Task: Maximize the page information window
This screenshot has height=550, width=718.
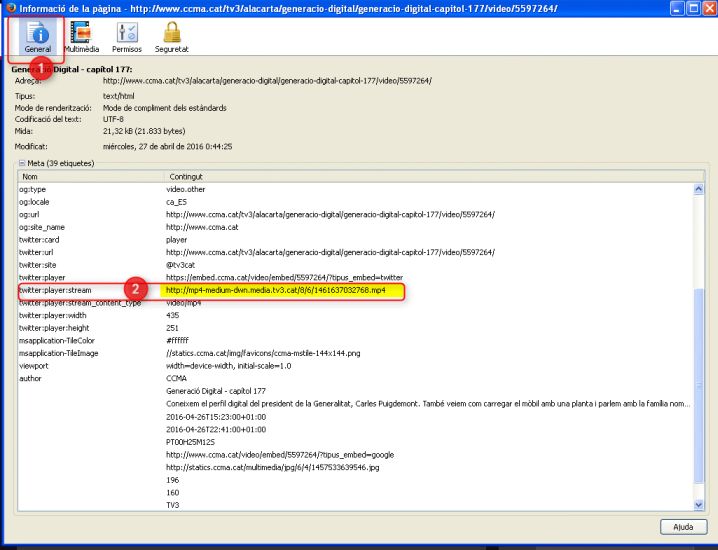Action: 686,8
